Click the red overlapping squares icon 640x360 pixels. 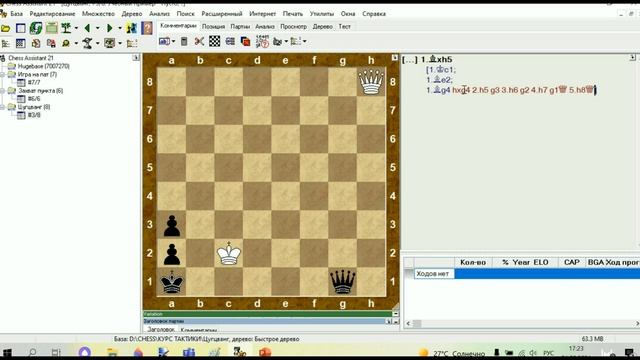245,41
